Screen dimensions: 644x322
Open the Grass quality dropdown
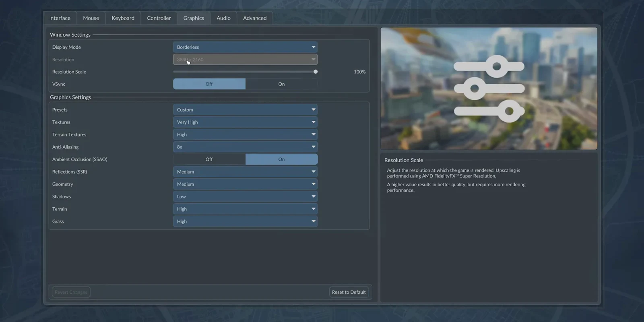click(245, 221)
